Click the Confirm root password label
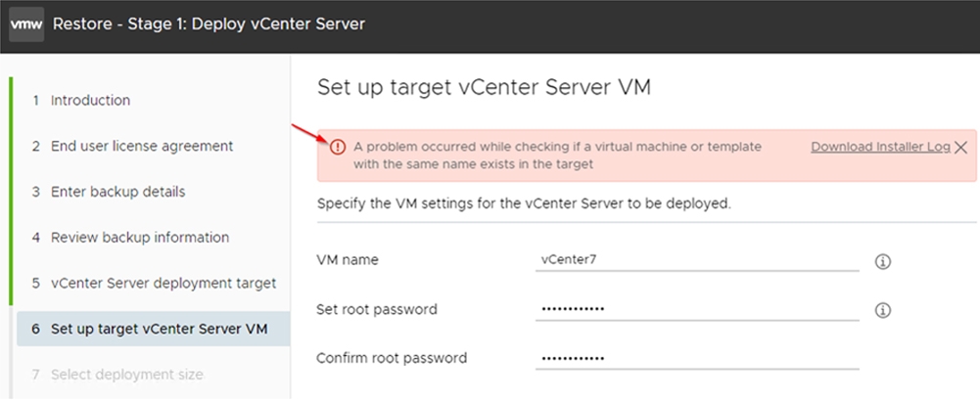 pyautogui.click(x=392, y=358)
